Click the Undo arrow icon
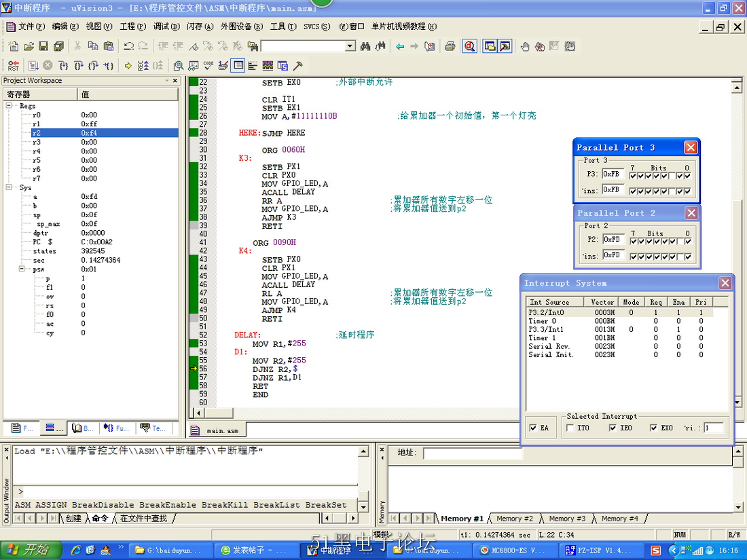This screenshot has width=747, height=560. [128, 46]
